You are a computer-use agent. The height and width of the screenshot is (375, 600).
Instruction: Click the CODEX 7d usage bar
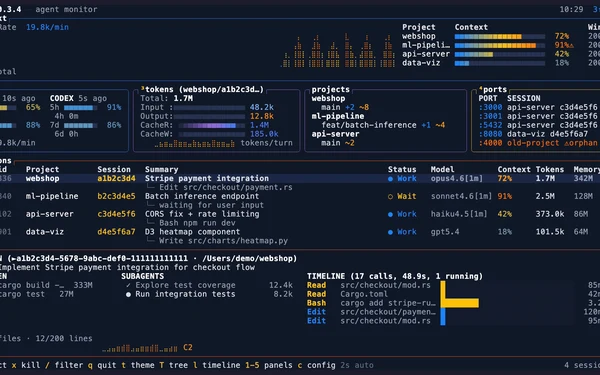point(80,126)
